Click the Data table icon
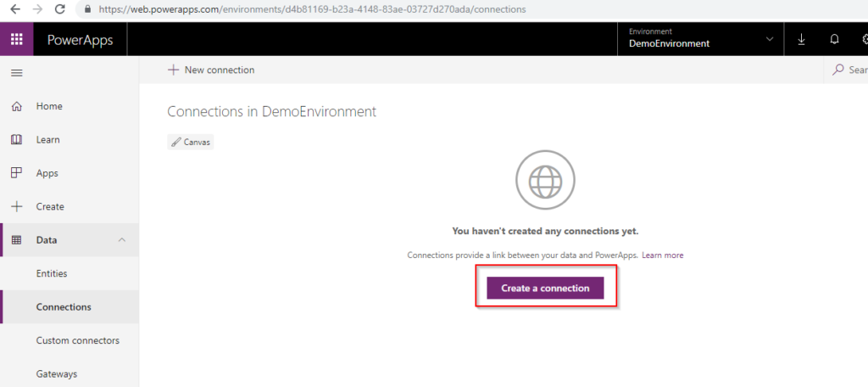The width and height of the screenshot is (868, 387). (17, 240)
